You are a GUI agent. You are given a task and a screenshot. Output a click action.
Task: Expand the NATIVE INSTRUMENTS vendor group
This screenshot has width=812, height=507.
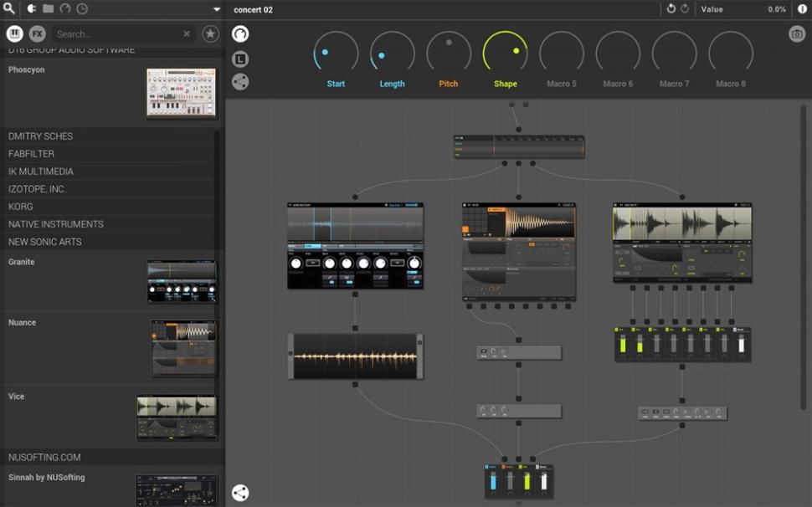56,224
